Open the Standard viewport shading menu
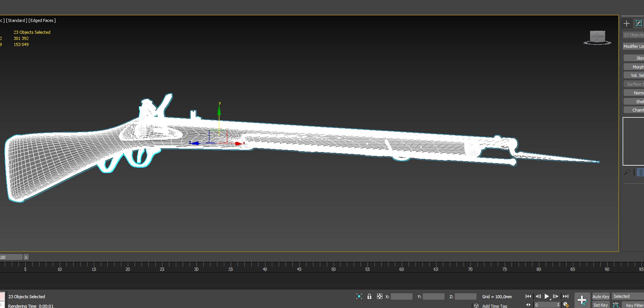 click(x=16, y=20)
